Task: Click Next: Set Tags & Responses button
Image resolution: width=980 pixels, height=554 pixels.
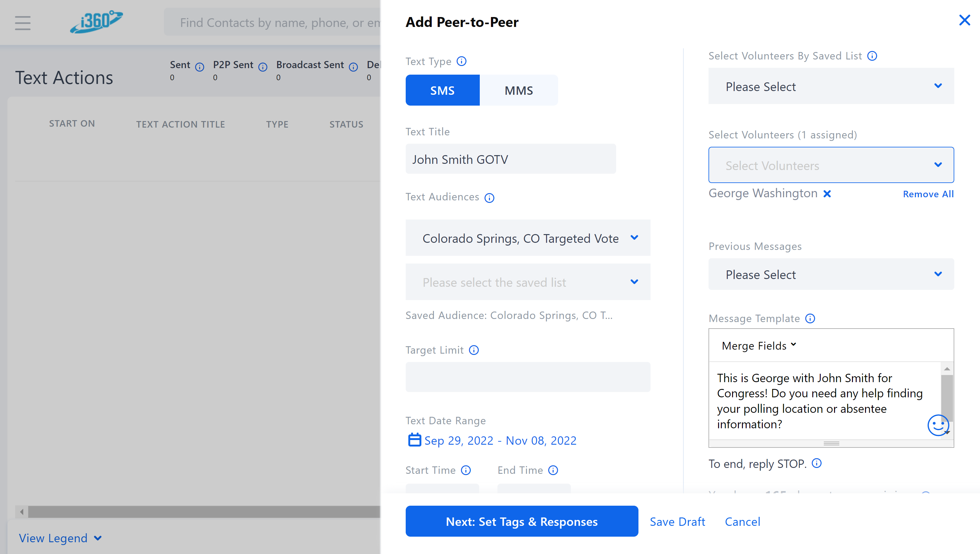Action: (x=522, y=521)
